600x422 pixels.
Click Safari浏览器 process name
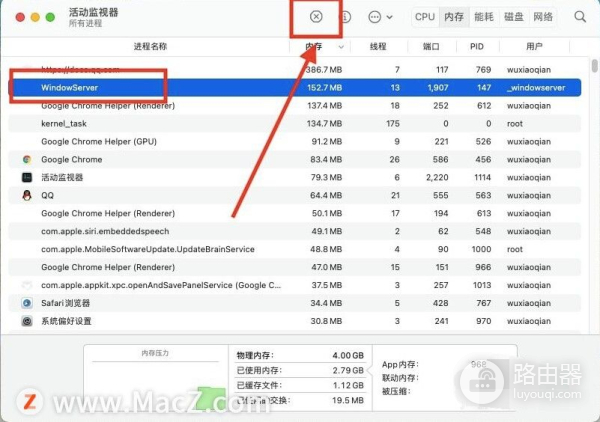pos(65,303)
